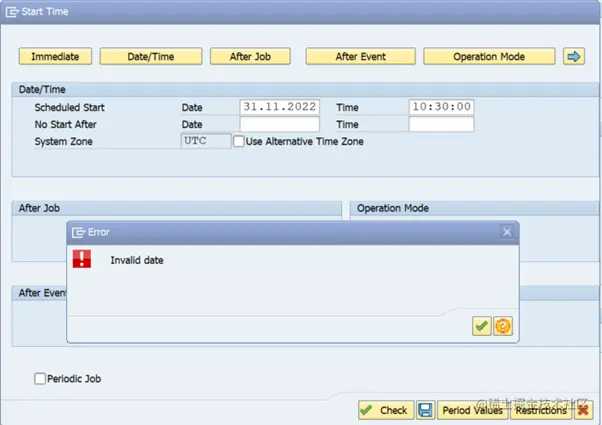Image resolution: width=602 pixels, height=425 pixels.
Task: Open help via orange question mark icon
Action: [503, 326]
